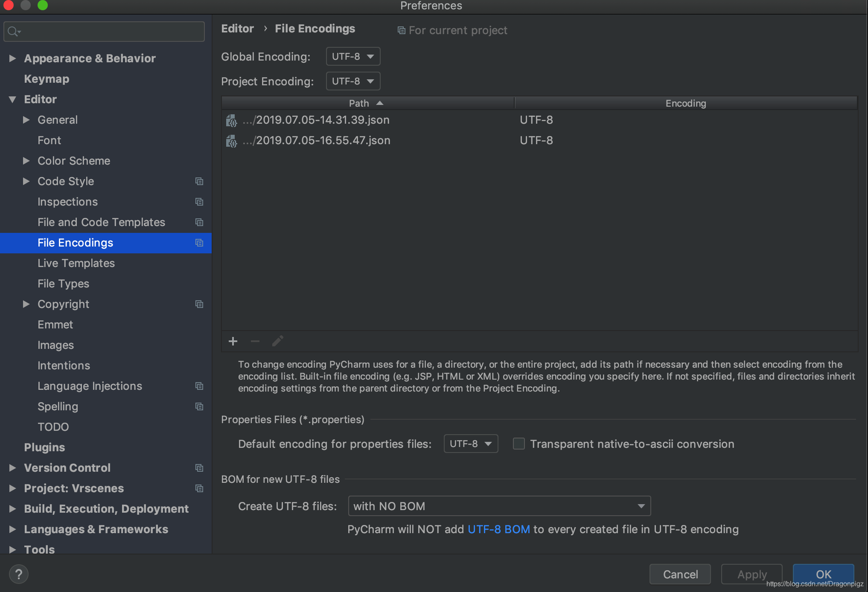The image size is (868, 592).
Task: Open Images settings page
Action: click(x=55, y=345)
